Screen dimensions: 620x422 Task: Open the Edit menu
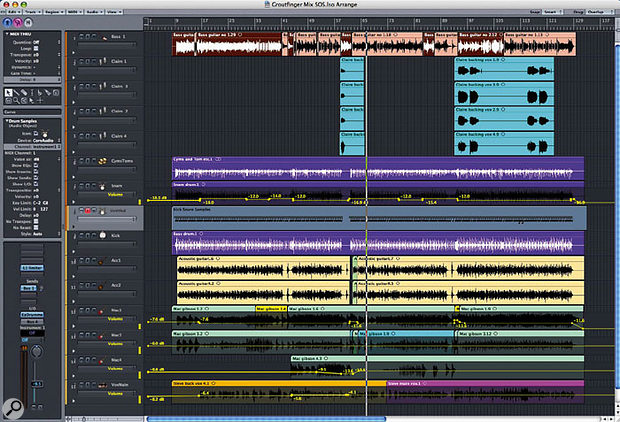14,12
